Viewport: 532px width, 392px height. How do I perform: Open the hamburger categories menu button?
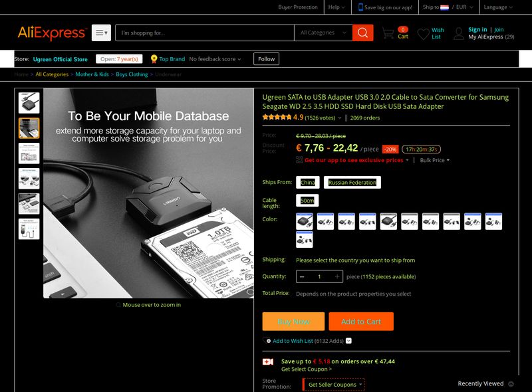pyautogui.click(x=101, y=33)
